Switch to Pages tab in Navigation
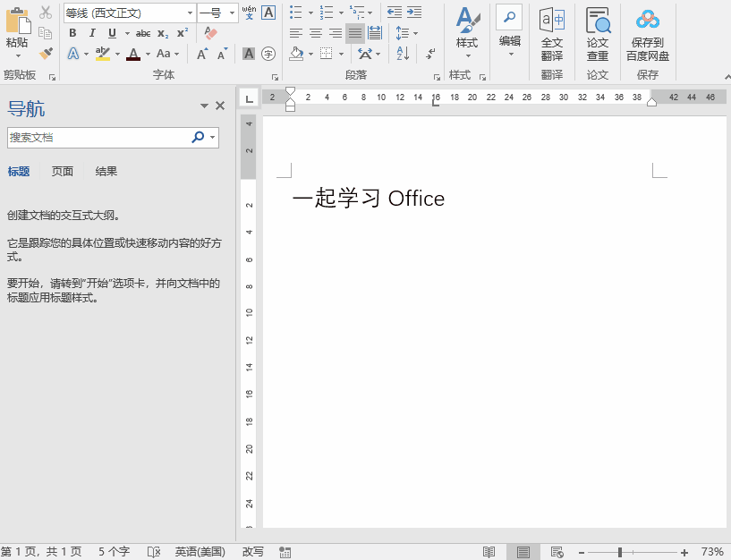 pos(62,172)
